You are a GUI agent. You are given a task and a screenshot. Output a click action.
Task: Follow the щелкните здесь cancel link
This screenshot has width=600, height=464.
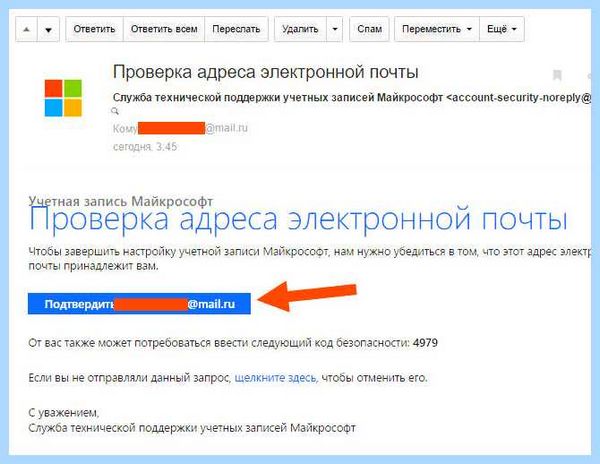tap(276, 378)
